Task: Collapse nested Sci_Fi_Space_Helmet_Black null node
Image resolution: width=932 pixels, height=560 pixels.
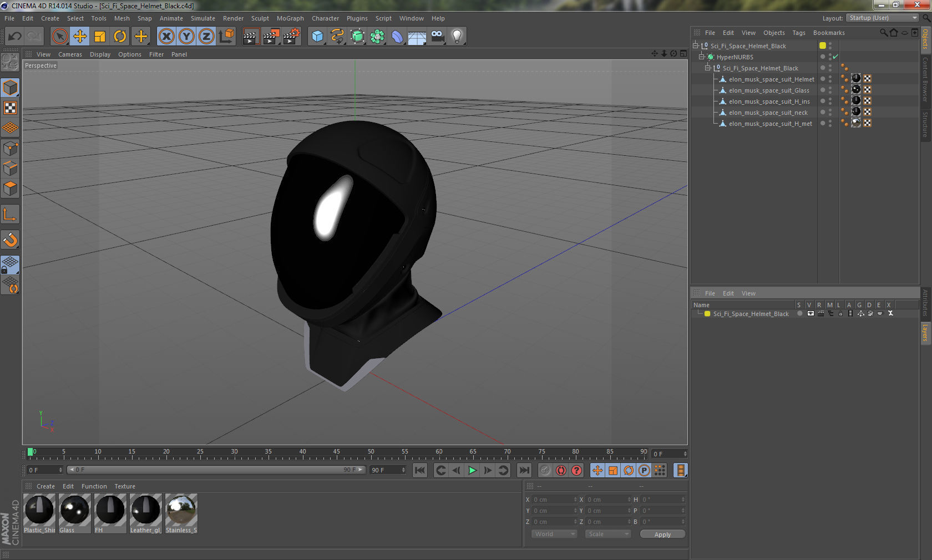Action: tap(707, 68)
